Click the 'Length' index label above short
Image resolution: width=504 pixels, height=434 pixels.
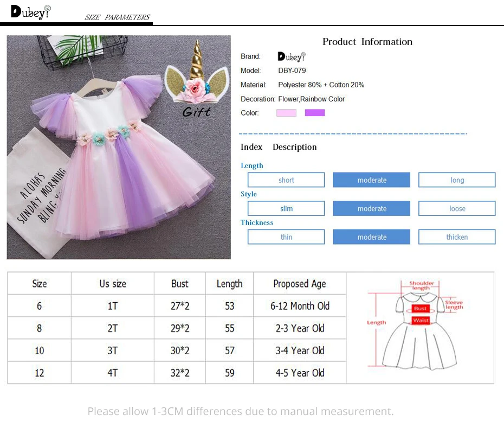pos(251,165)
